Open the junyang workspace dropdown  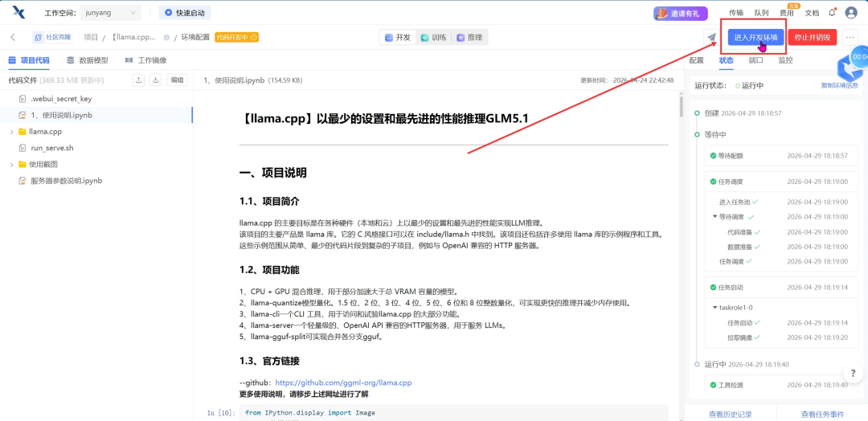tap(111, 12)
